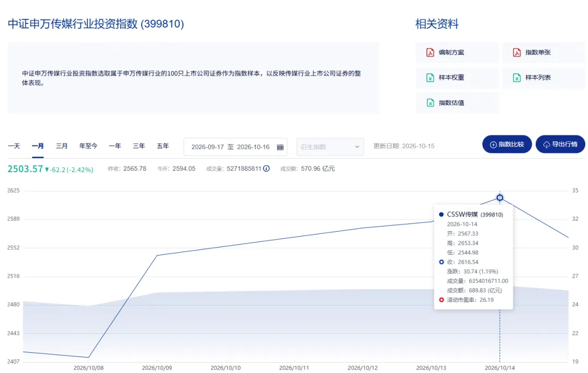588x373 pixels.
Task: Open the 指数单张 PDF icon
Action: (x=517, y=52)
